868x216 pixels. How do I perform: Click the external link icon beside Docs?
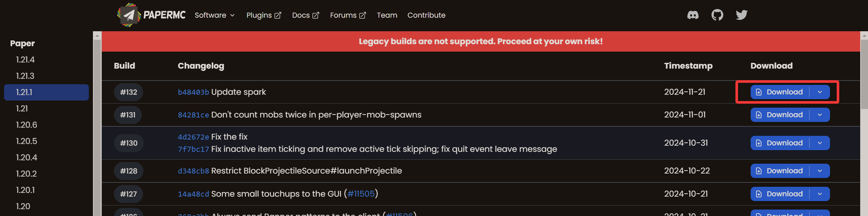coord(316,15)
